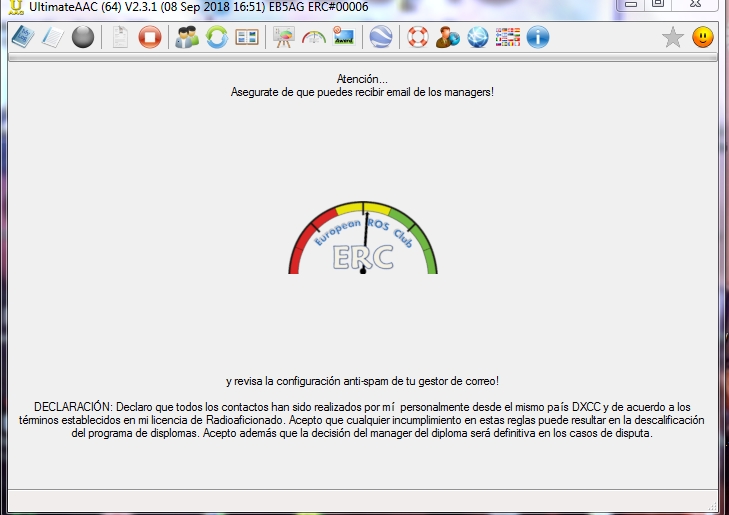Viewport: 729px width, 515px height.
Task: Click the ERC gauge logo
Action: [x=363, y=238]
